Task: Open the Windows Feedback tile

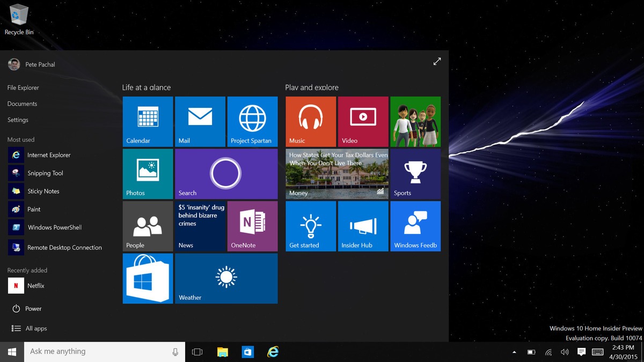Action: 415,226
